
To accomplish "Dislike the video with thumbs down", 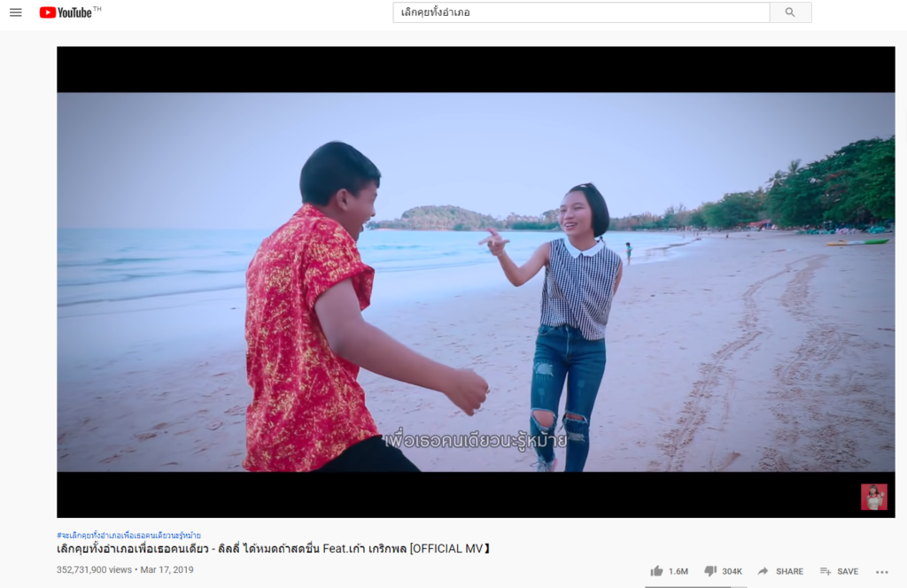I will click(710, 571).
